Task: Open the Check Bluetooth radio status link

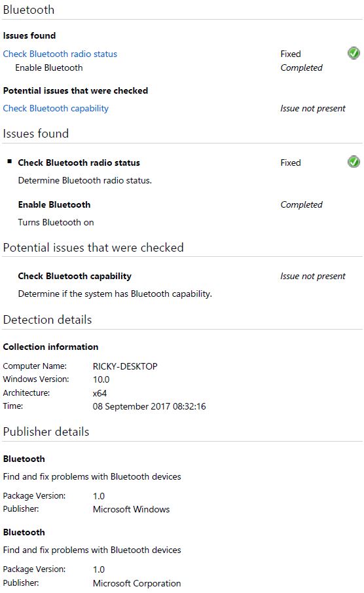Action: 60,54
